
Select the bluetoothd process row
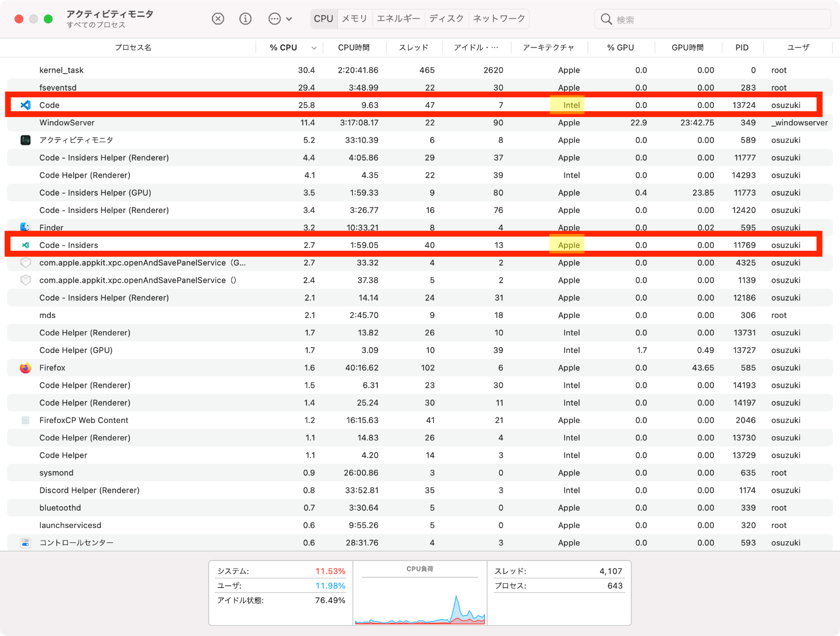click(420, 508)
